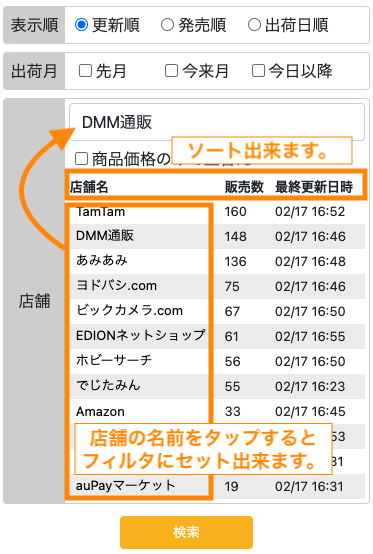Click the orange 検索 button
The width and height of the screenshot is (373, 554).
coord(186,532)
